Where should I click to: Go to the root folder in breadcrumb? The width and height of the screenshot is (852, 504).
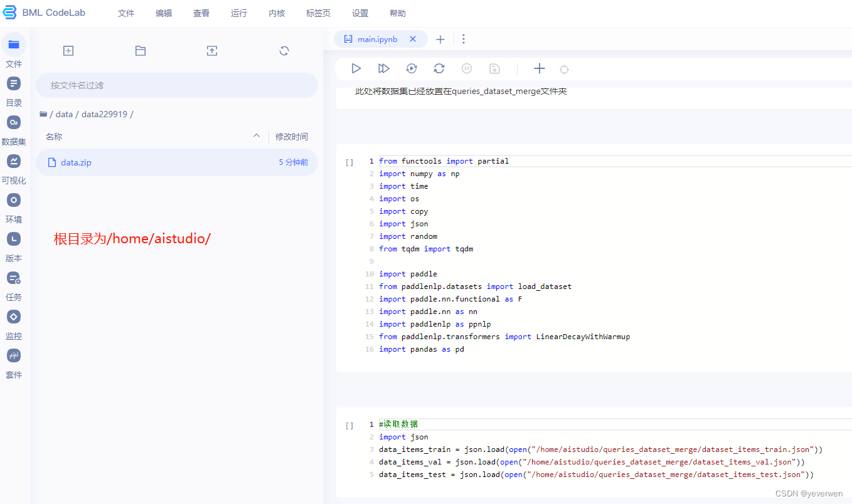44,114
